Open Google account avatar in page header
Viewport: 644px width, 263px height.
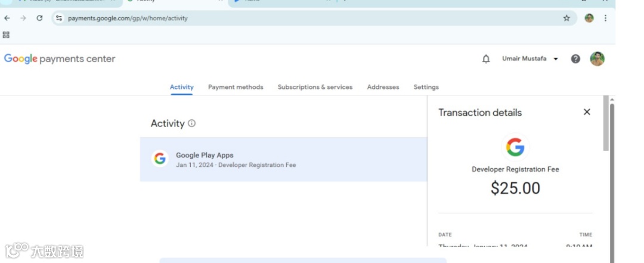(597, 59)
